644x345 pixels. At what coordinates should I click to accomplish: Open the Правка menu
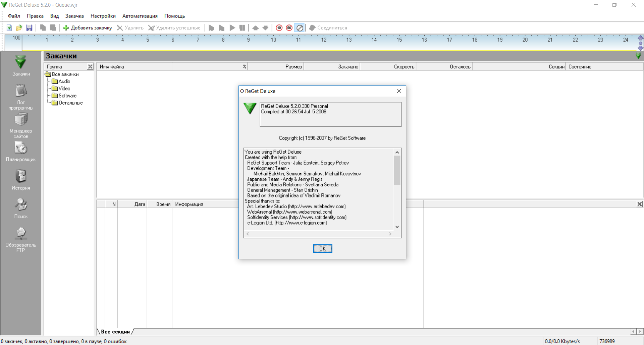click(x=35, y=16)
